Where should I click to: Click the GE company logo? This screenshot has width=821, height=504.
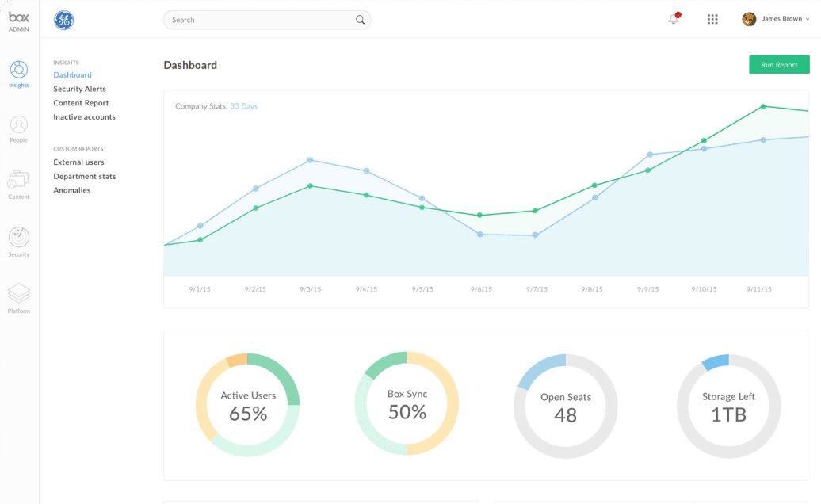click(x=64, y=20)
